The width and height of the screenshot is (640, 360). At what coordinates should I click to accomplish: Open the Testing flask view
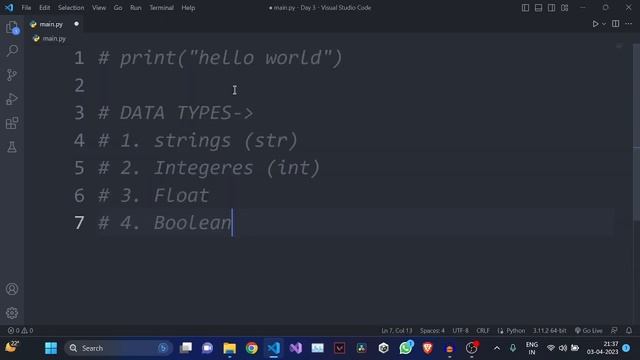coord(12,147)
